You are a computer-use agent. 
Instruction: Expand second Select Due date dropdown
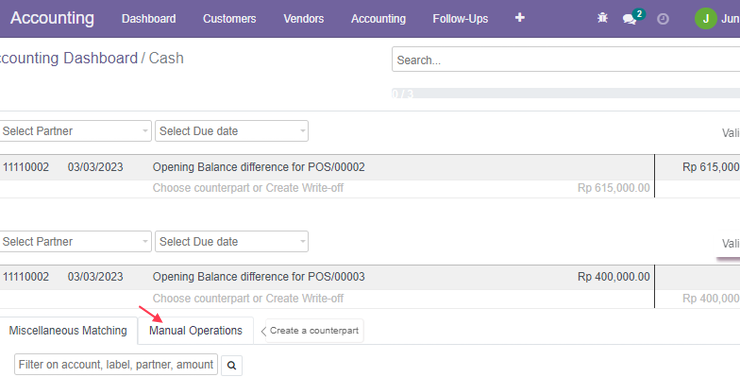[x=232, y=241]
